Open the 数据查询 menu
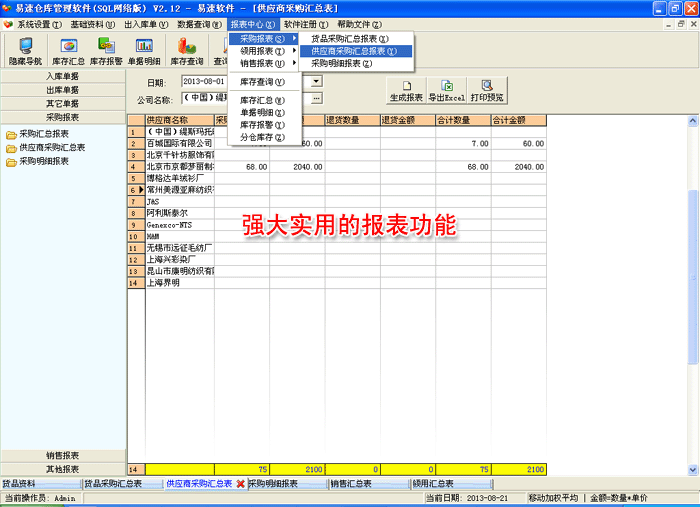 pyautogui.click(x=199, y=25)
